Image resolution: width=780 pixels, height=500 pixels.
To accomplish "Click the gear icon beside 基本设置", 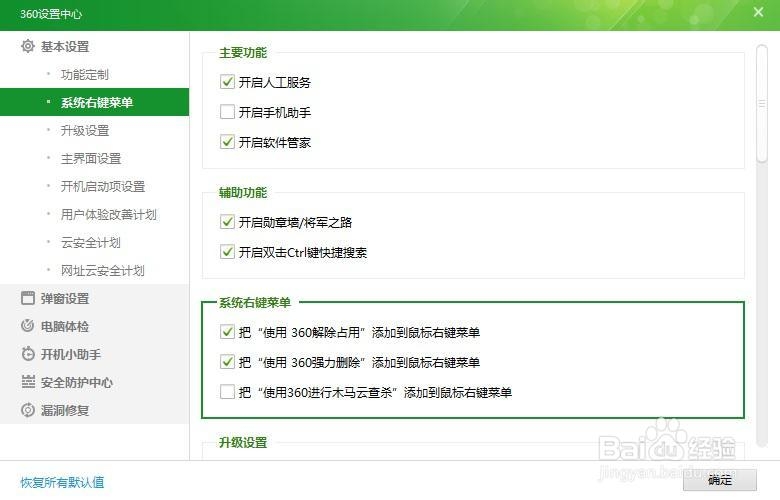I will 28,46.
